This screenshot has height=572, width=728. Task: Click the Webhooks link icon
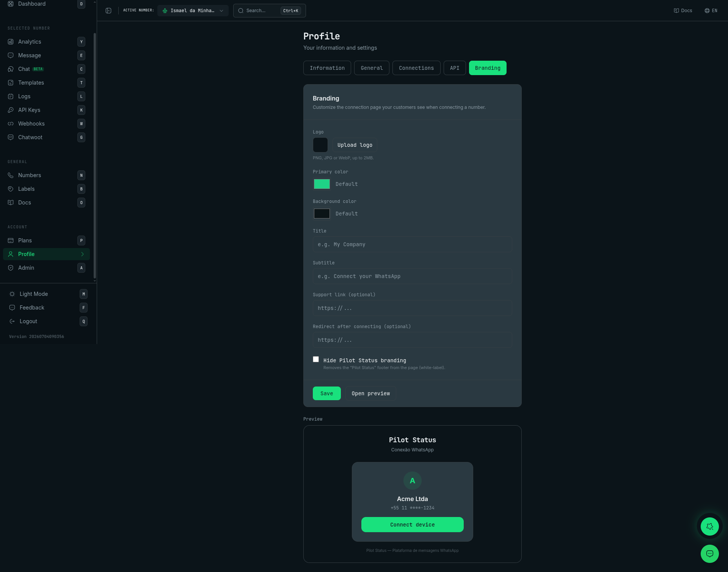point(11,124)
